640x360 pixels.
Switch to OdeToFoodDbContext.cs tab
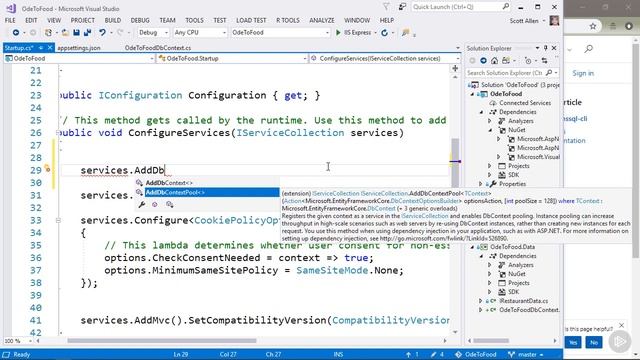pyautogui.click(x=158, y=48)
